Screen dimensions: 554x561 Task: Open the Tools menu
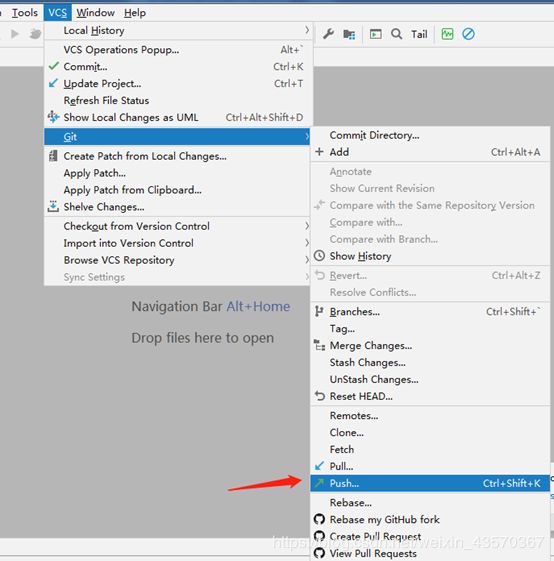tap(24, 13)
